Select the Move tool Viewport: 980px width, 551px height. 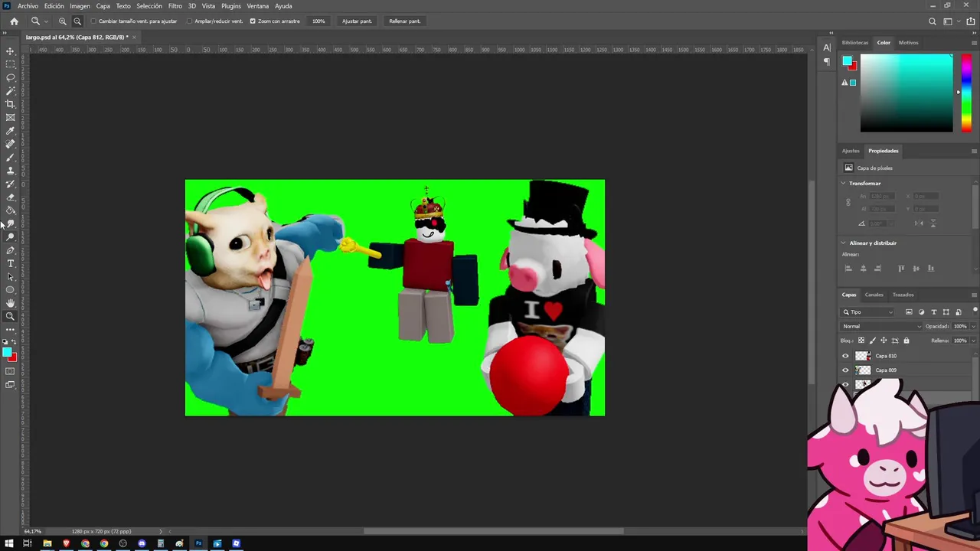11,51
